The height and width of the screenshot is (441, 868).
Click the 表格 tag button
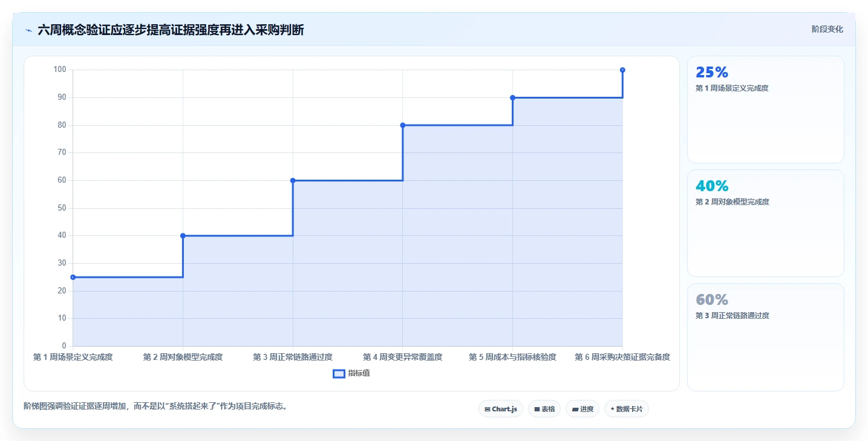point(544,409)
